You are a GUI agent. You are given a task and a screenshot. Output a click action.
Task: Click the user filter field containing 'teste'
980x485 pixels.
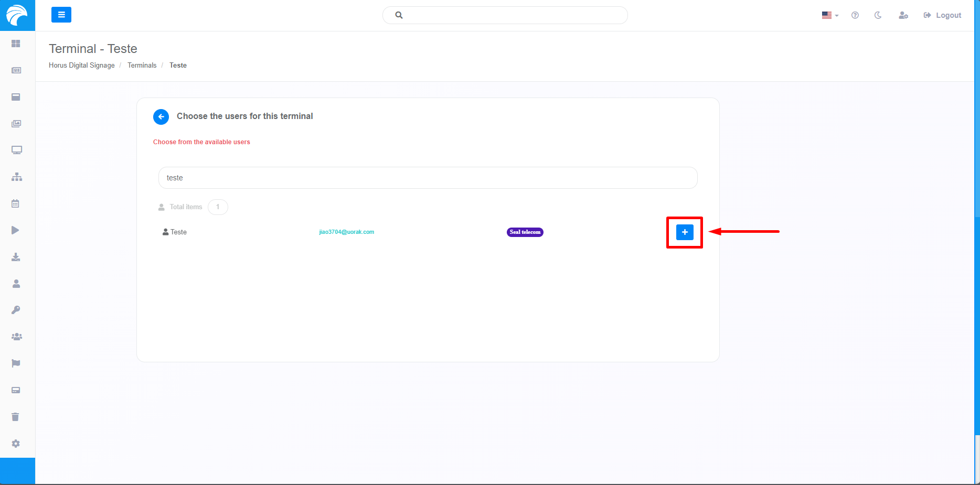pos(428,178)
